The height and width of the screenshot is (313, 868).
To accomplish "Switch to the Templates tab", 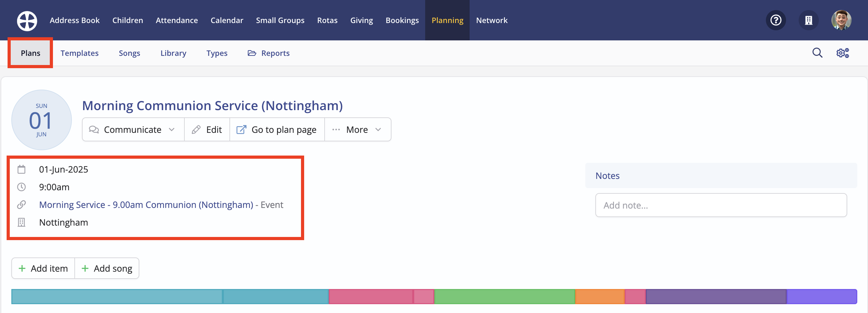I will click(x=79, y=53).
